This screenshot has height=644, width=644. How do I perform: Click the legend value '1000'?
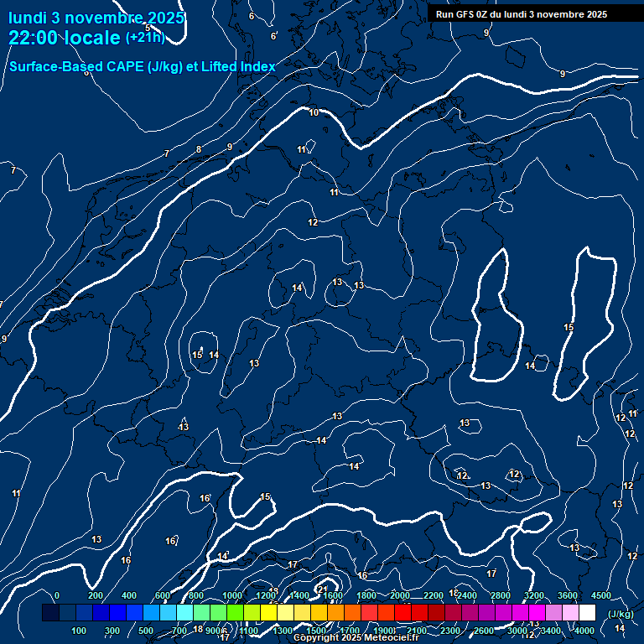(232, 595)
